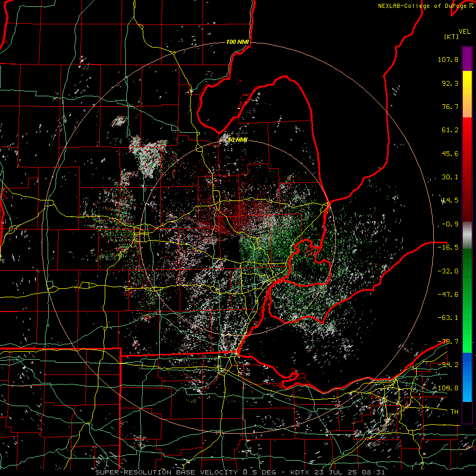Select the -94.2 velocity scale value
The image size is (476, 476).
(448, 364)
